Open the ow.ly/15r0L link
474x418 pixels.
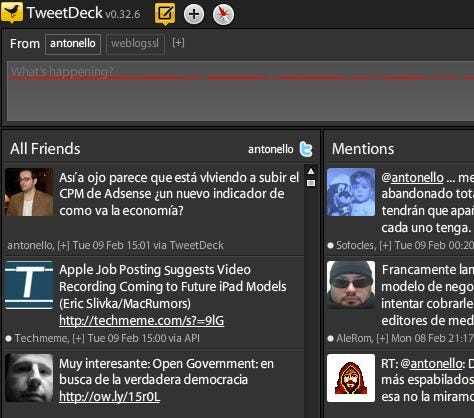point(109,397)
